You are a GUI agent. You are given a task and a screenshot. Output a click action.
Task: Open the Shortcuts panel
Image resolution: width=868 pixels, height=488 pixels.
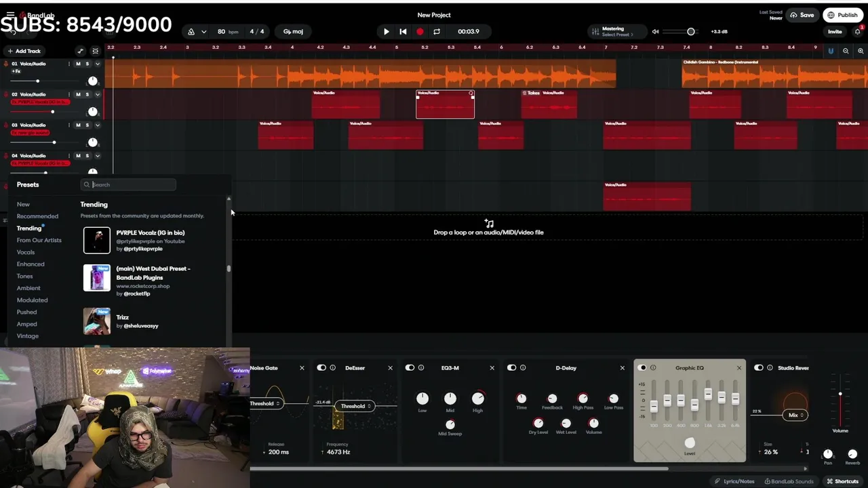point(842,481)
